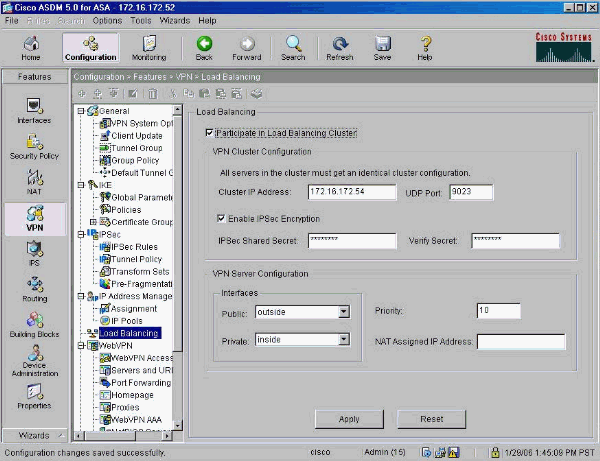Click the NAT Assigned IP Address field
This screenshot has width=600, height=461.
(521, 341)
